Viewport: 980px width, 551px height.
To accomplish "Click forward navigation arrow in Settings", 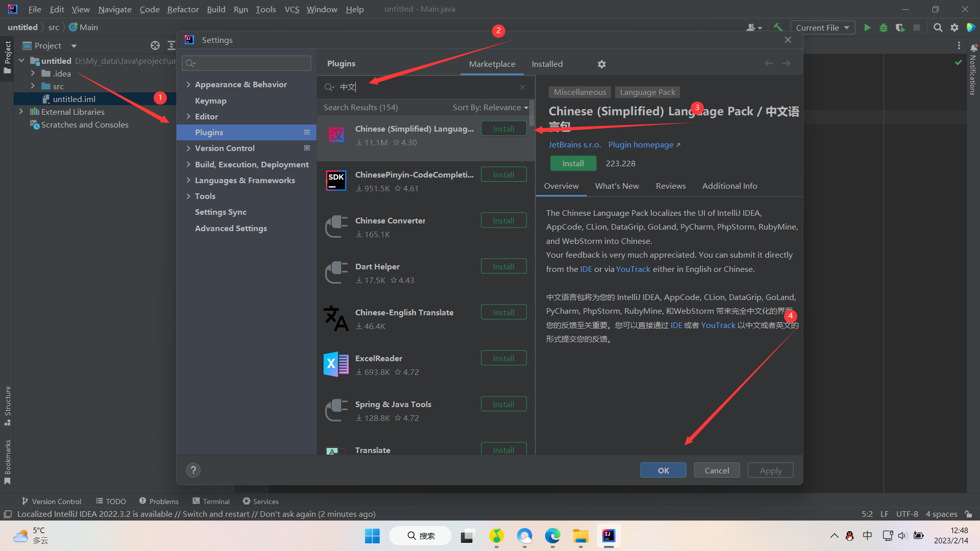I will click(x=786, y=63).
